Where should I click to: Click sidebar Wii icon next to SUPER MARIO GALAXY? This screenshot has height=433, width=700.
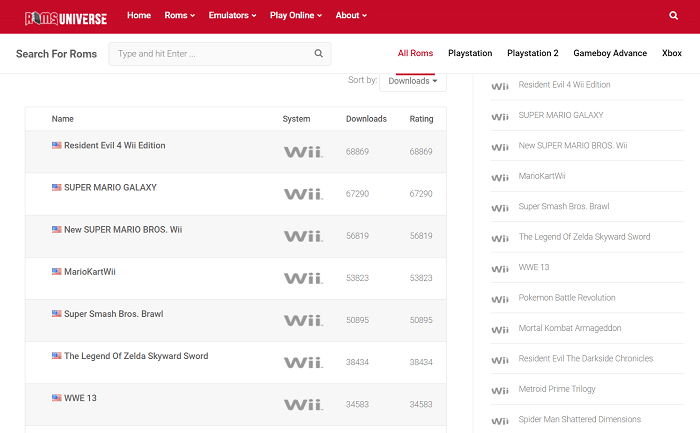500,117
